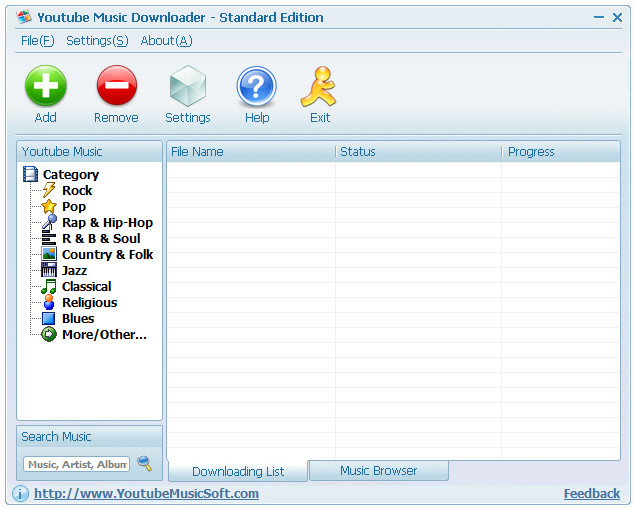Click the piano keys Jazz icon
This screenshot has height=508, width=634.
49,270
